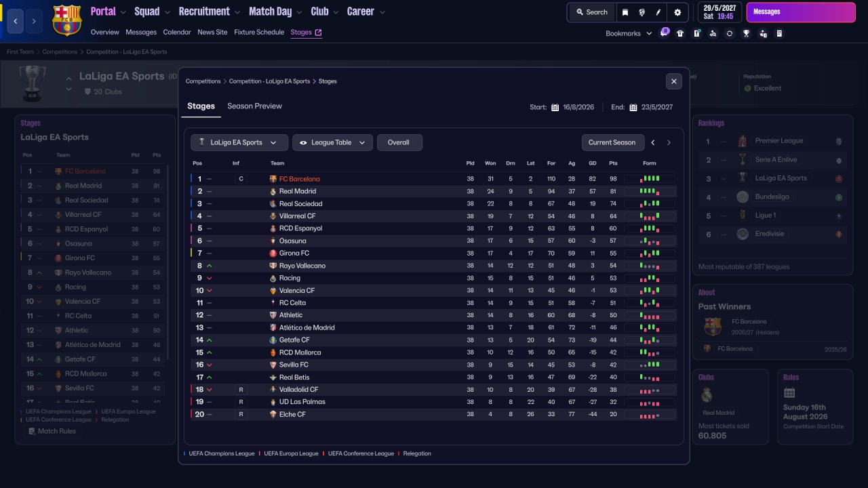This screenshot has height=488, width=868.
Task: Open the scouting search icon in bookmarks bar
Action: 713,33
